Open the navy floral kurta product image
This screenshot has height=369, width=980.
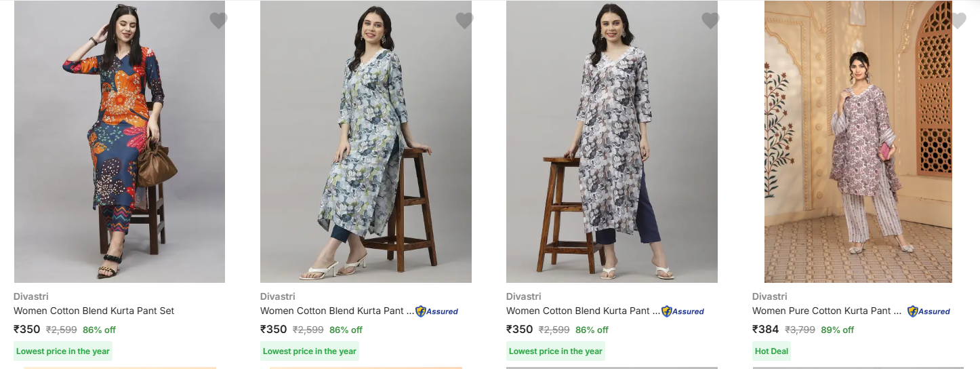coord(119,141)
